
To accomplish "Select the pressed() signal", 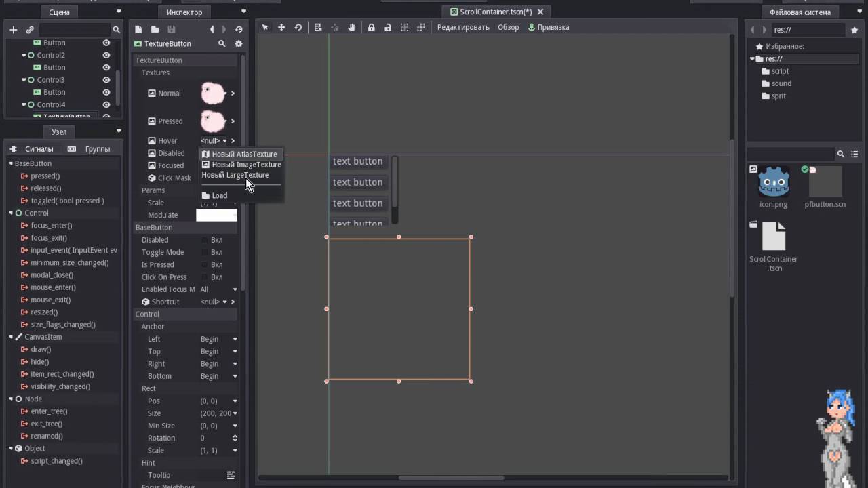I will point(45,176).
